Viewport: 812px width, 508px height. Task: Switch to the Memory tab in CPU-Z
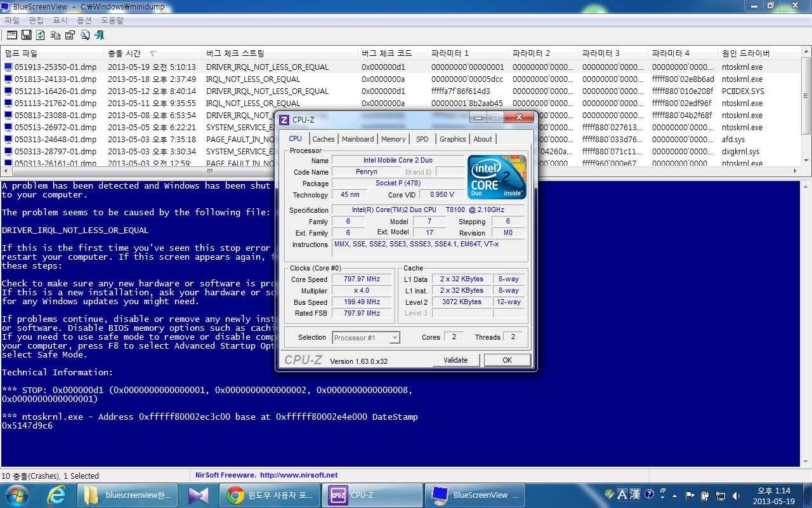point(393,139)
